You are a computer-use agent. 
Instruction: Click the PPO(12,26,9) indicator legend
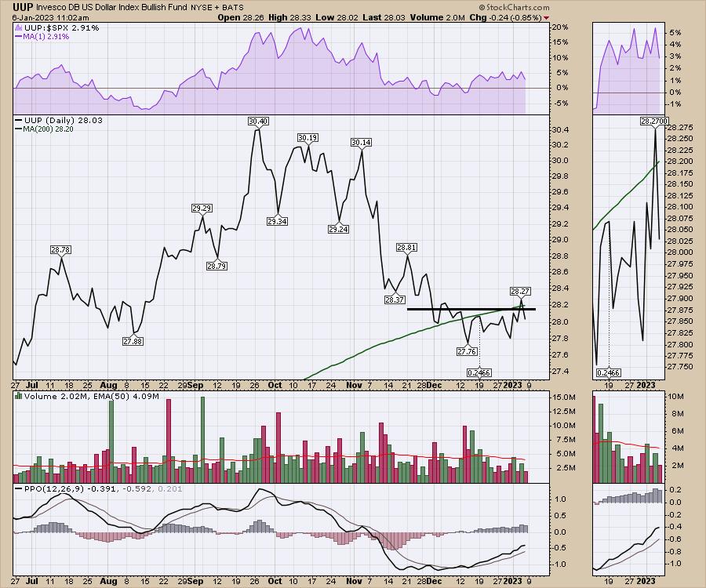coord(103,488)
